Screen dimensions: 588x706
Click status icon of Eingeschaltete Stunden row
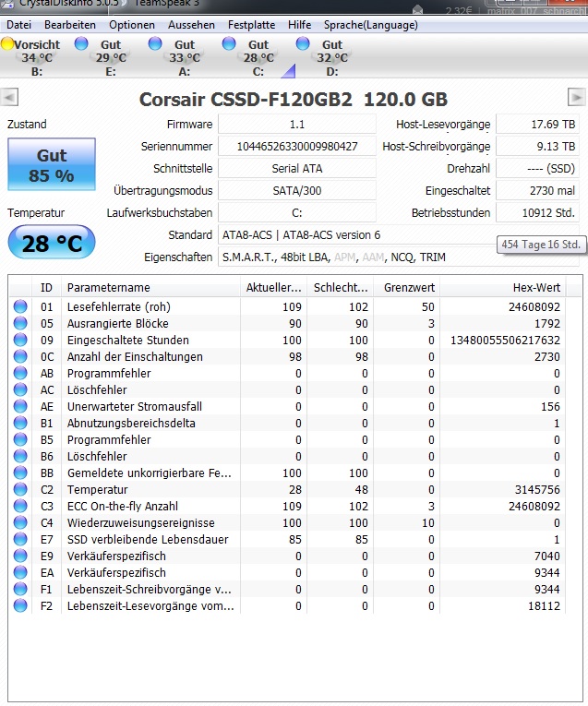(20, 340)
